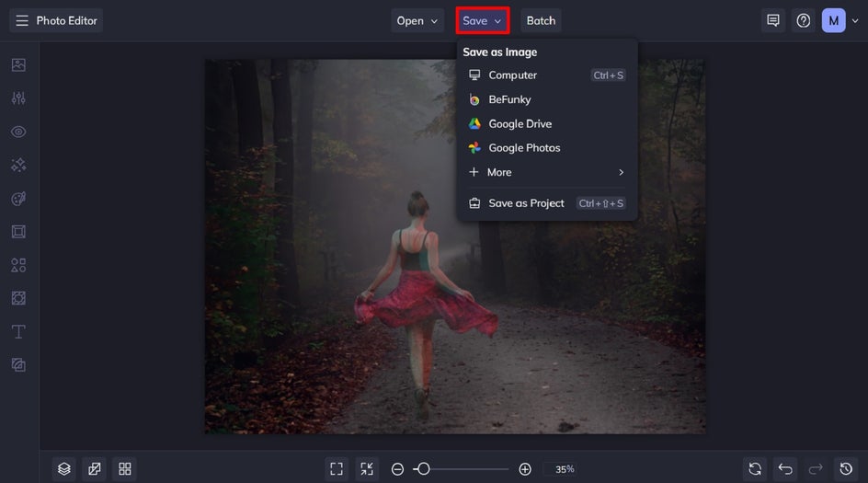The width and height of the screenshot is (868, 483).
Task: Choose Save as Project
Action: point(546,203)
